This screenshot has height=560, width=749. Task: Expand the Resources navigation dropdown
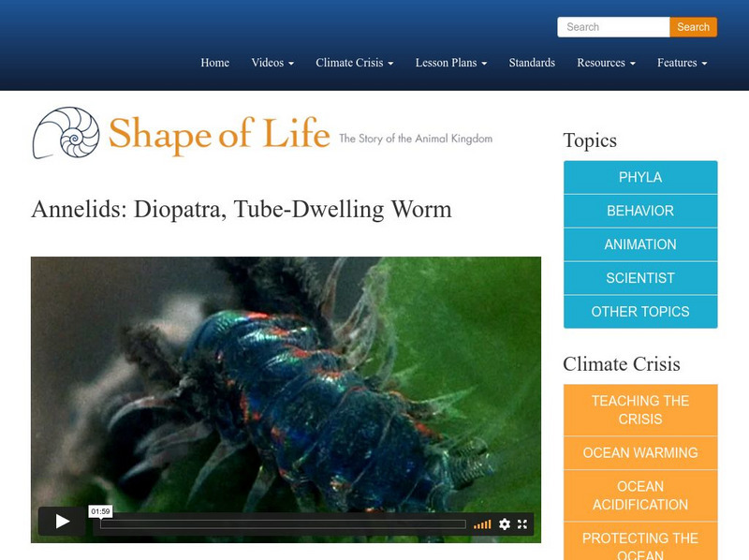tap(606, 63)
